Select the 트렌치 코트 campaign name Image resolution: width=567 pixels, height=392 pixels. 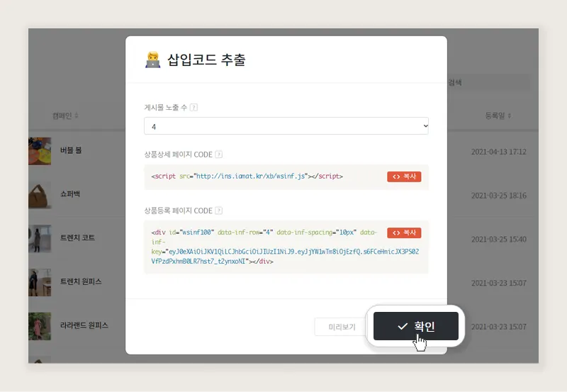pyautogui.click(x=77, y=237)
